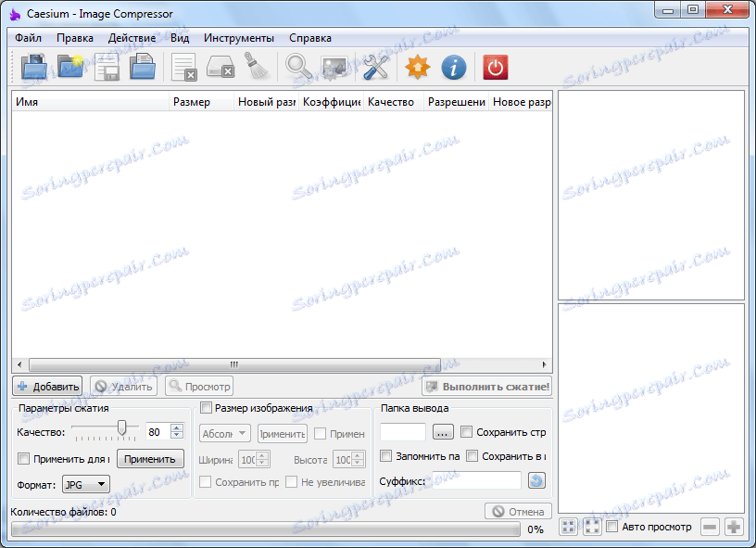Click Remove from disk toolbar icon
756x548 pixels.
(220, 67)
